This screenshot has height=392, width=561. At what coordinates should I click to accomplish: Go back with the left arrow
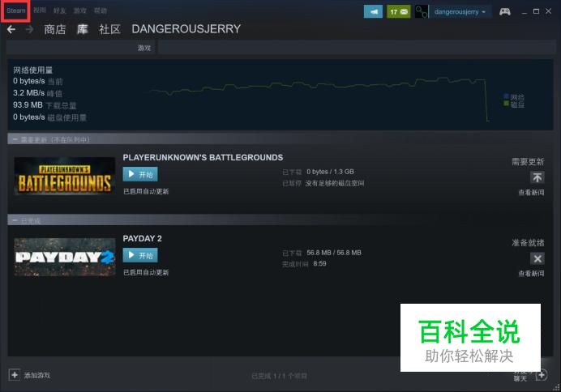pos(11,29)
